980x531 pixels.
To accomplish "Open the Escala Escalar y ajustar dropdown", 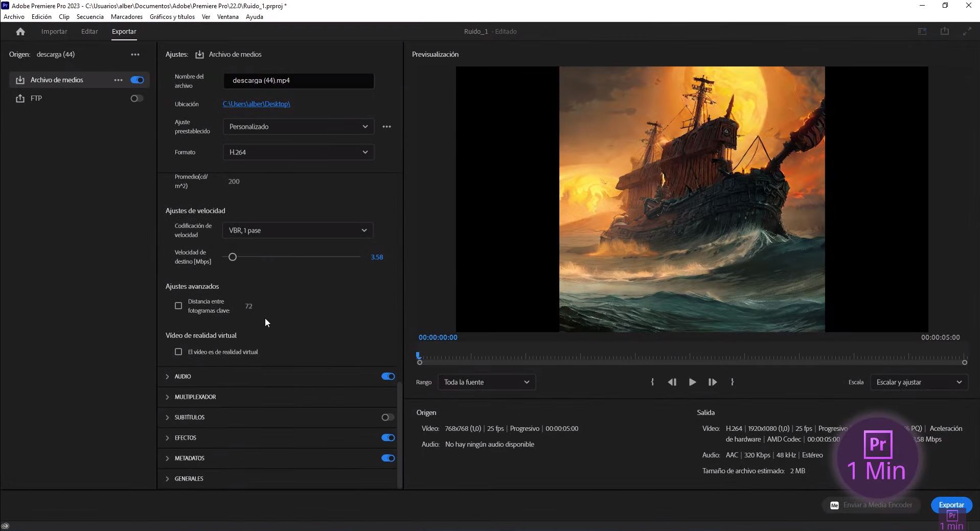I will point(919,382).
